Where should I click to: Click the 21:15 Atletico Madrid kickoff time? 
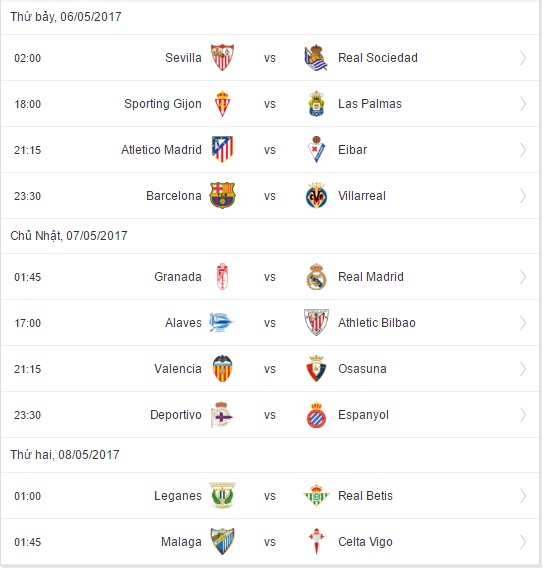pos(28,150)
